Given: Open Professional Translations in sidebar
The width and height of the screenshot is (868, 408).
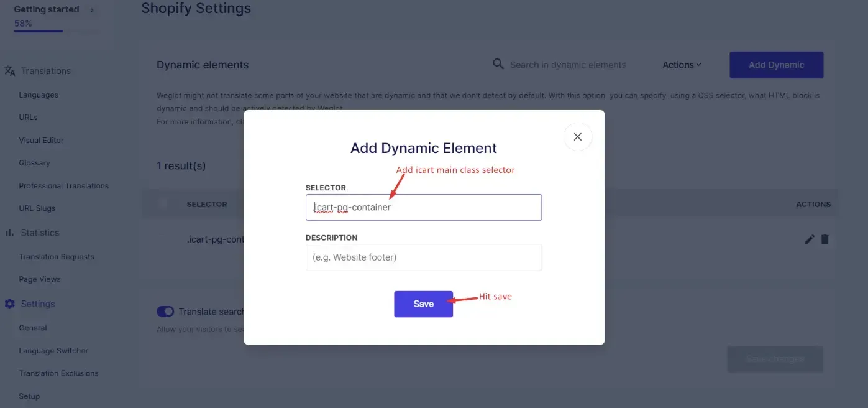Looking at the screenshot, I should coord(63,186).
